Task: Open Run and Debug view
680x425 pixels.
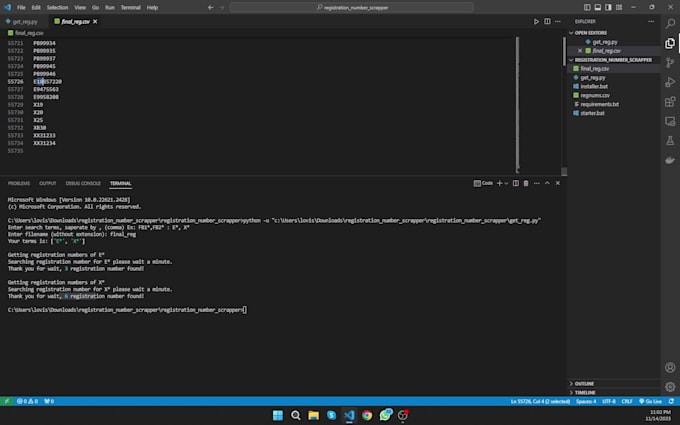Action: point(670,82)
